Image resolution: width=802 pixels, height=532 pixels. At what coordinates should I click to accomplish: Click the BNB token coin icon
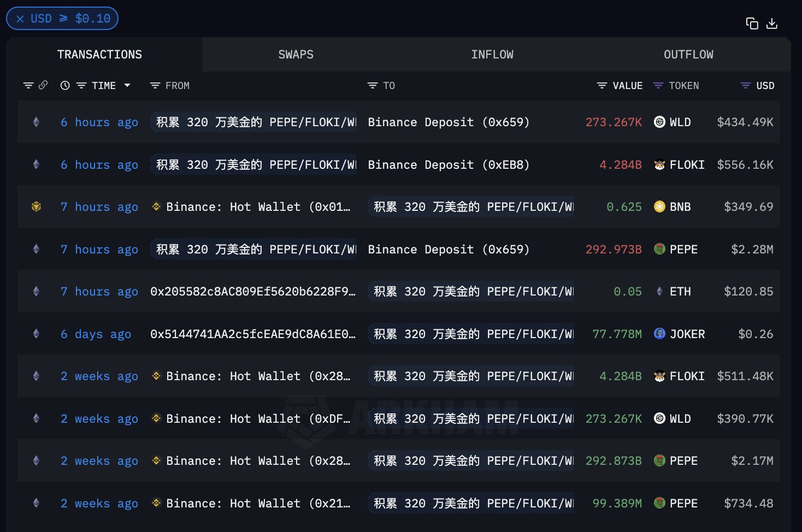point(659,206)
